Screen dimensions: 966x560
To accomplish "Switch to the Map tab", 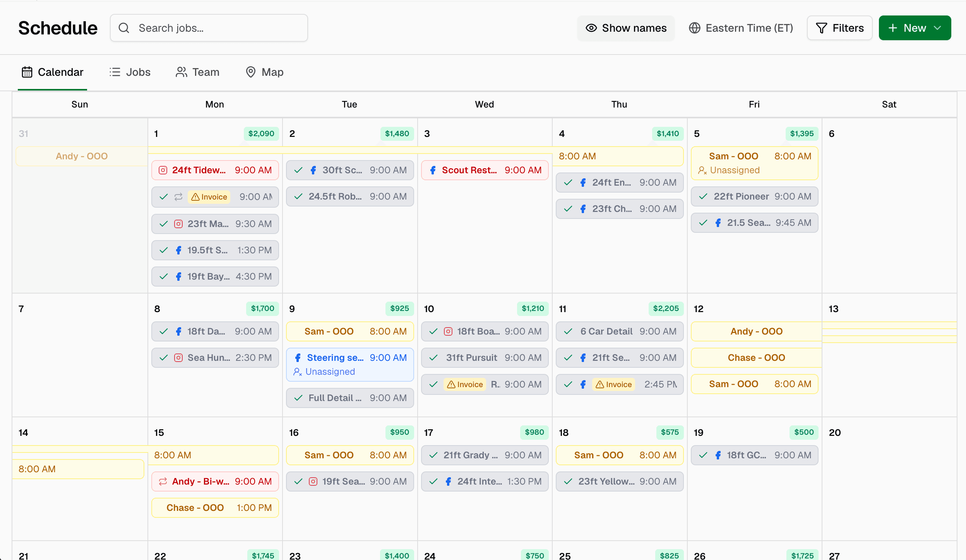I will pyautogui.click(x=265, y=72).
